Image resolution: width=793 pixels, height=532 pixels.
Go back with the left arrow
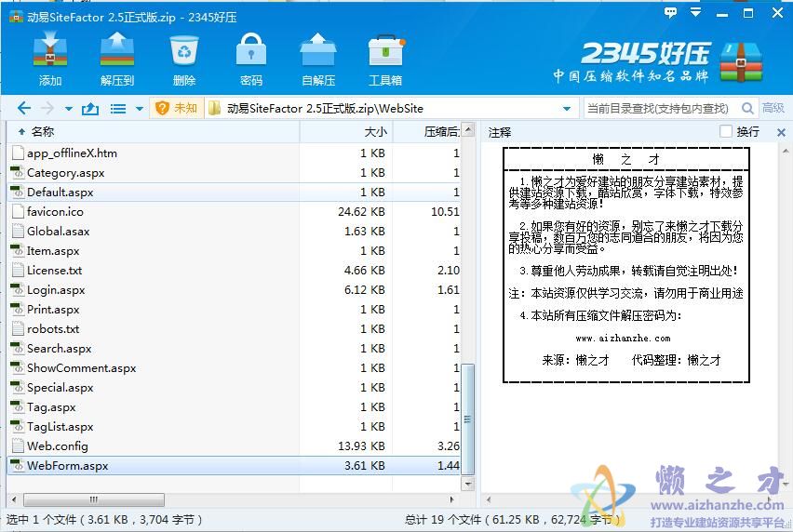(x=24, y=108)
